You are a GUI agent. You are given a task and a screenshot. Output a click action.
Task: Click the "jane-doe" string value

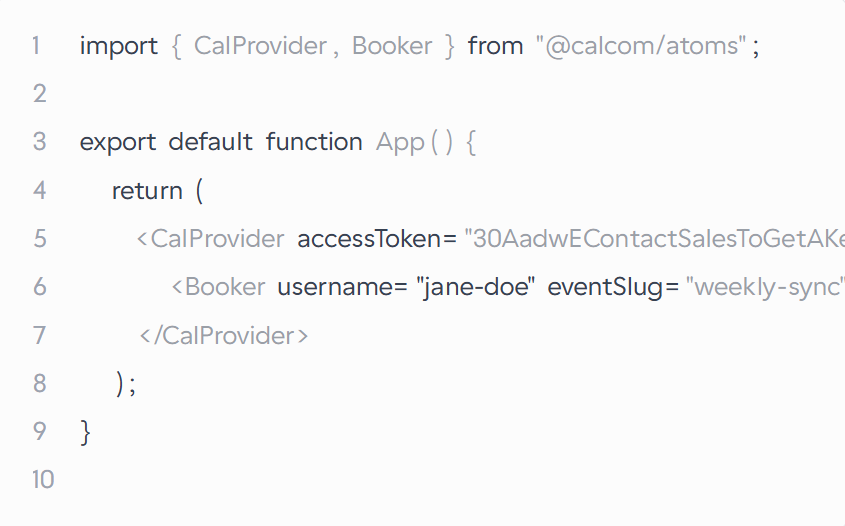click(476, 287)
